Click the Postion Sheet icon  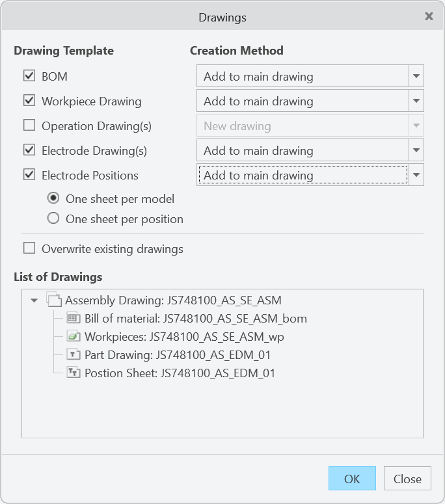[74, 373]
